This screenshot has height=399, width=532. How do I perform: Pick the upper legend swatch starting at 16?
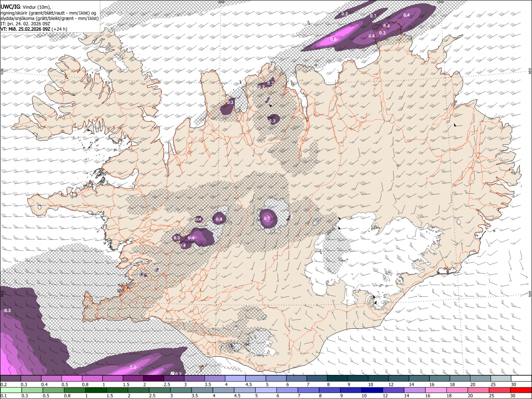click(x=440, y=379)
